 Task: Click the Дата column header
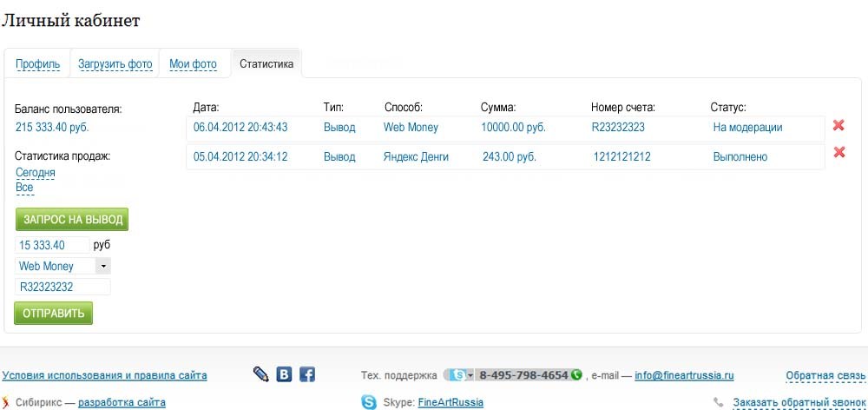click(x=206, y=108)
